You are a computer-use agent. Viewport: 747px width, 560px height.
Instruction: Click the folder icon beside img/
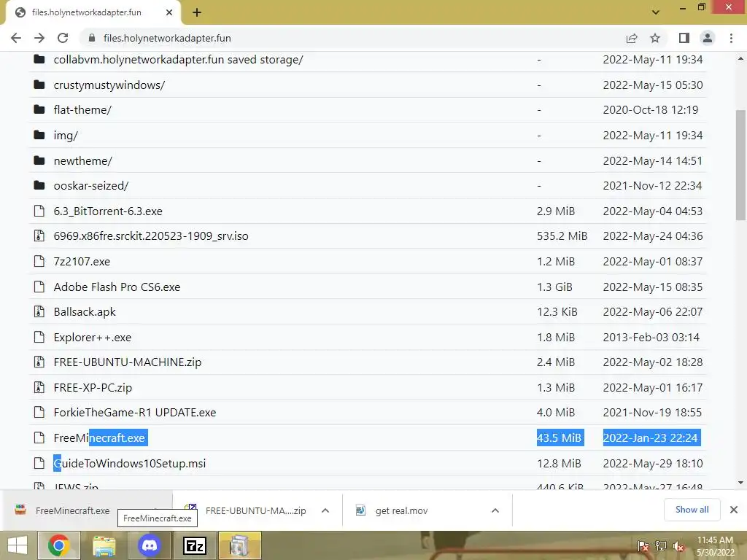(39, 135)
